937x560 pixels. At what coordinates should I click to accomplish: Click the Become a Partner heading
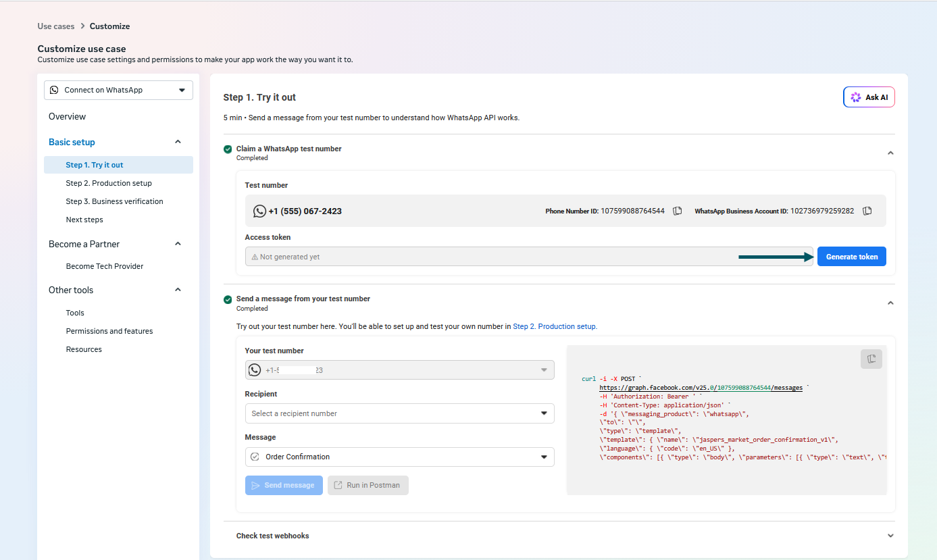tap(84, 244)
